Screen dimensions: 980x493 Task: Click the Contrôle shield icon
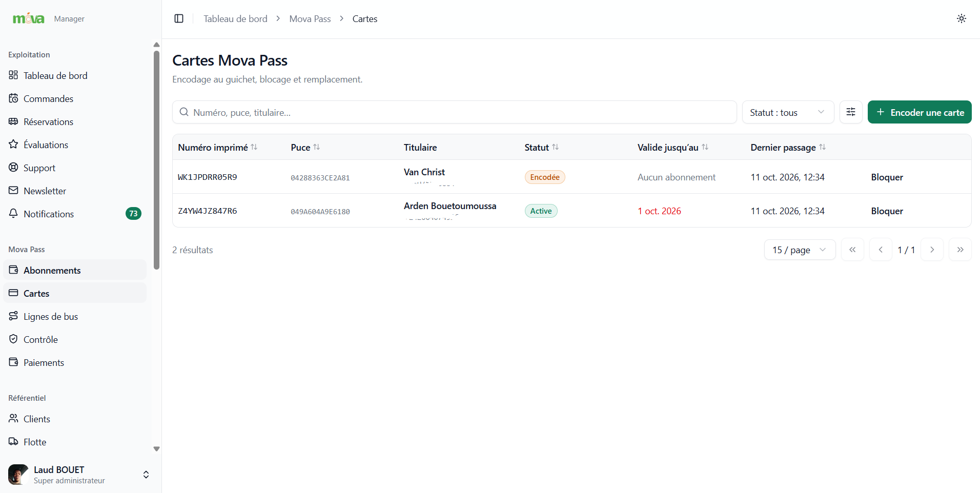click(13, 339)
